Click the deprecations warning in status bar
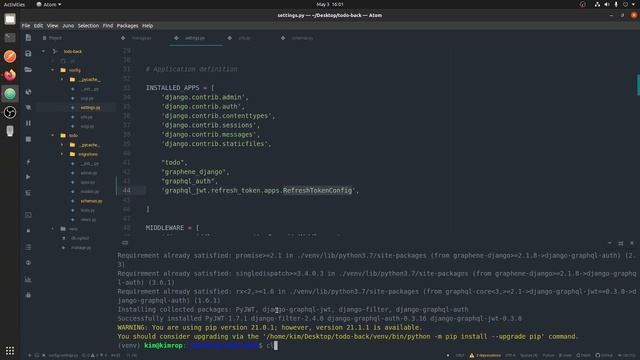The height and width of the screenshot is (360, 640). click(x=485, y=356)
